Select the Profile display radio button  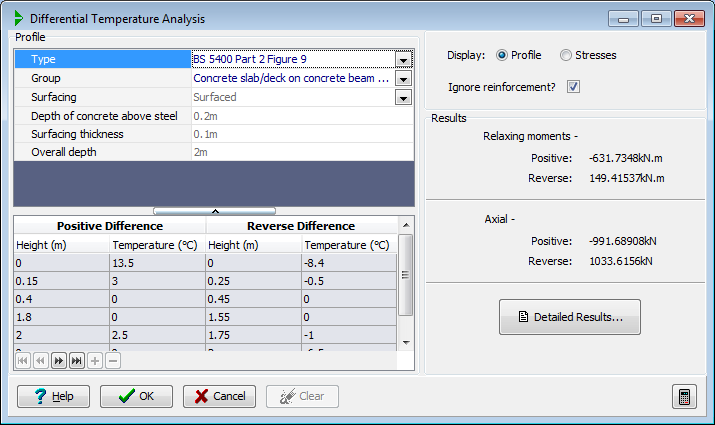tap(502, 55)
